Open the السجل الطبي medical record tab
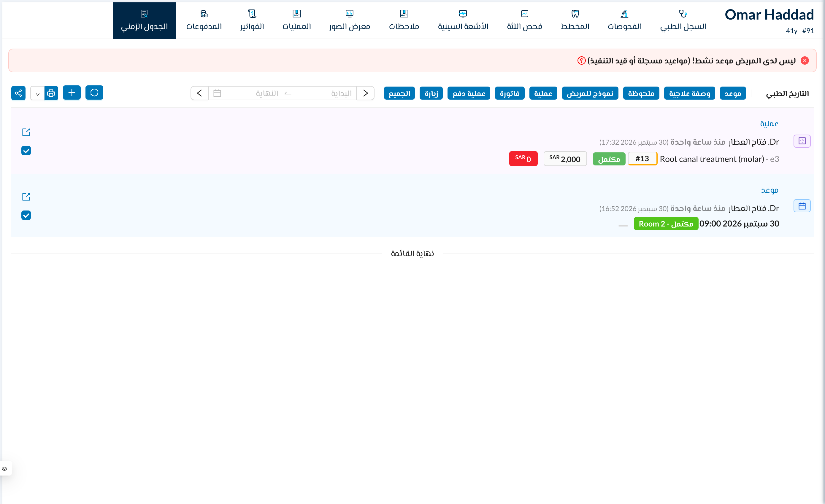This screenshot has width=825, height=504. pos(683,20)
